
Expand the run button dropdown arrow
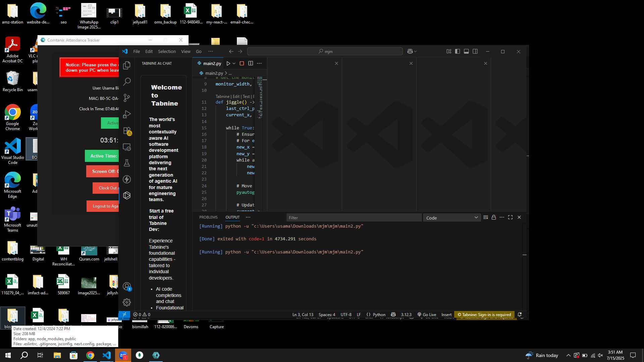(234, 63)
